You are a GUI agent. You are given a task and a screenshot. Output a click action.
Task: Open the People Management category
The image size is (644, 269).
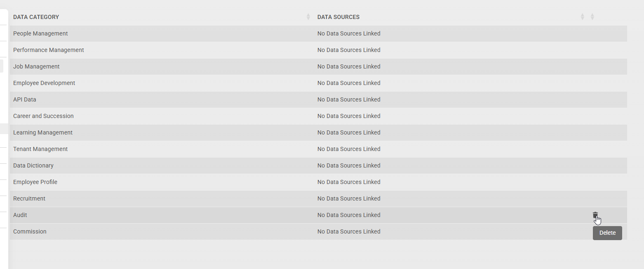pyautogui.click(x=40, y=33)
